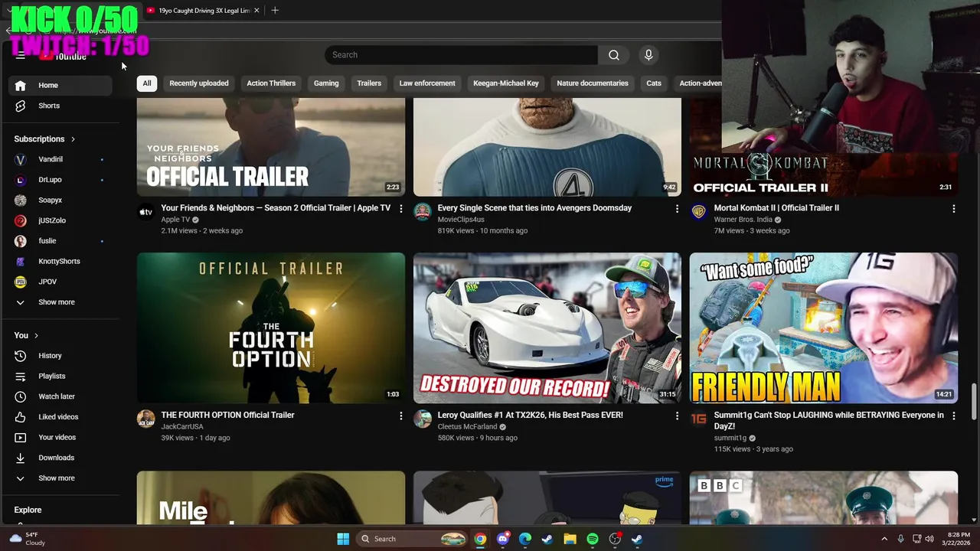Click the Home icon in sidebar

pos(21,85)
